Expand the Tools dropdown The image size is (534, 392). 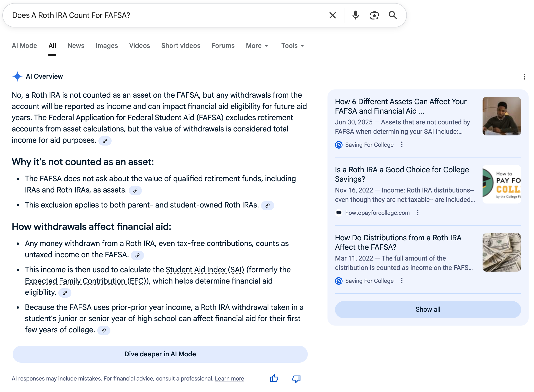pos(292,46)
